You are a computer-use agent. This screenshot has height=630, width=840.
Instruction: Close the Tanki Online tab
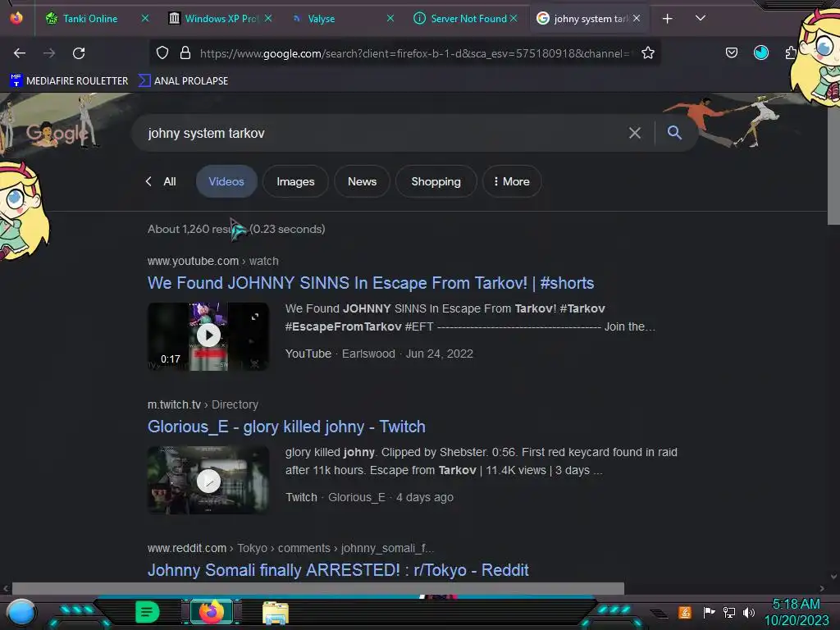[145, 18]
